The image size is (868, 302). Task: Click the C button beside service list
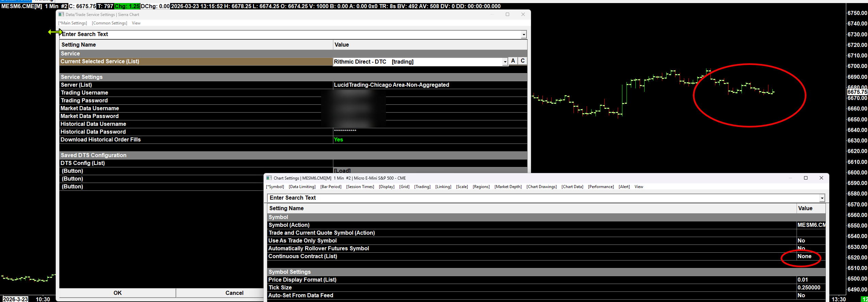(x=523, y=61)
